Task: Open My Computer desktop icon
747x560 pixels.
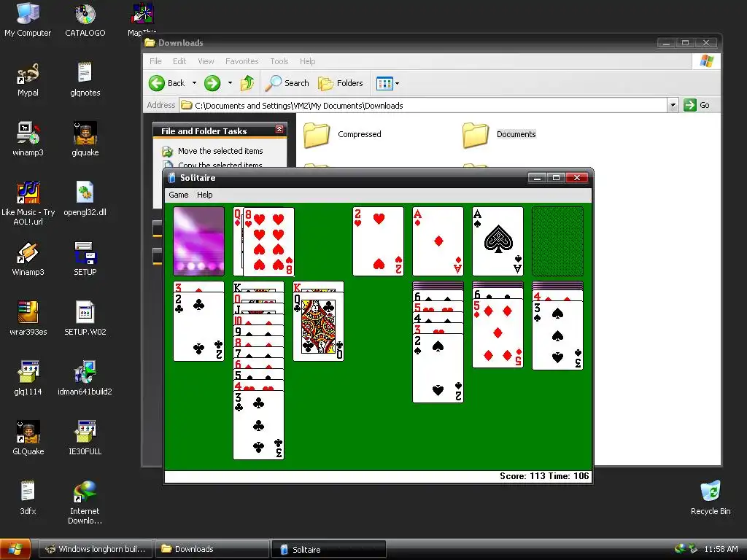Action: 28,19
